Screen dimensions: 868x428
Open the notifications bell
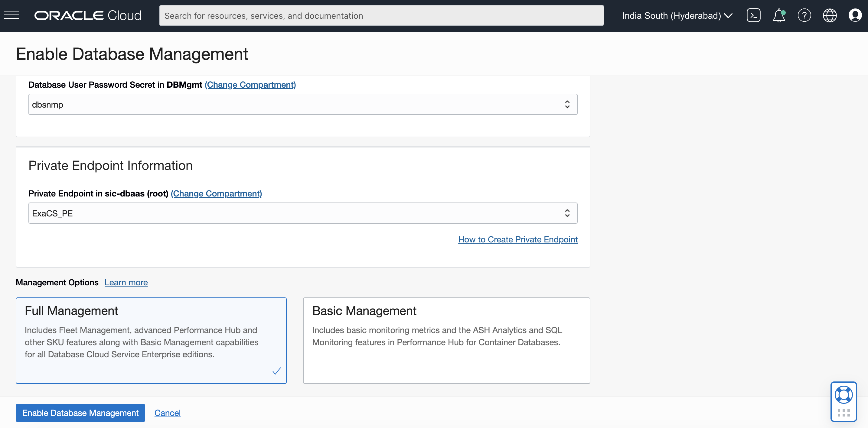click(x=778, y=15)
